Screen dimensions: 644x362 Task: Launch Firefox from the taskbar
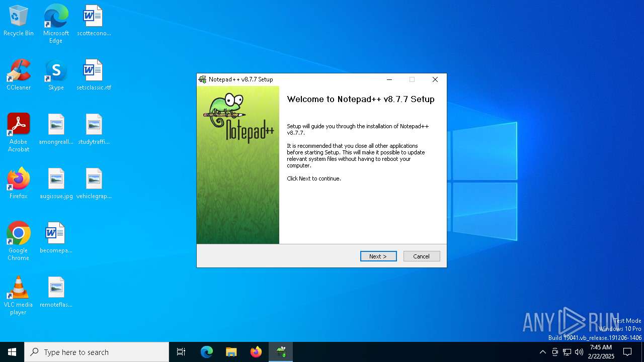point(256,352)
